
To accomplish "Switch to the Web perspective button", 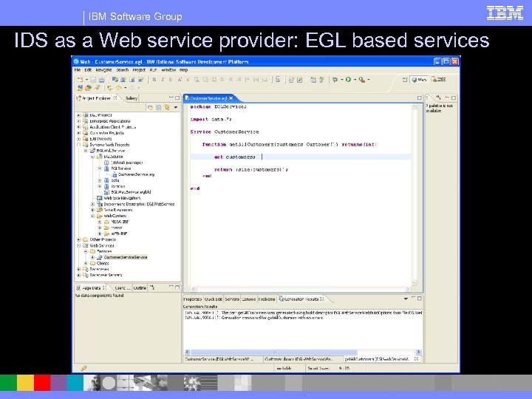I will pyautogui.click(x=419, y=80).
